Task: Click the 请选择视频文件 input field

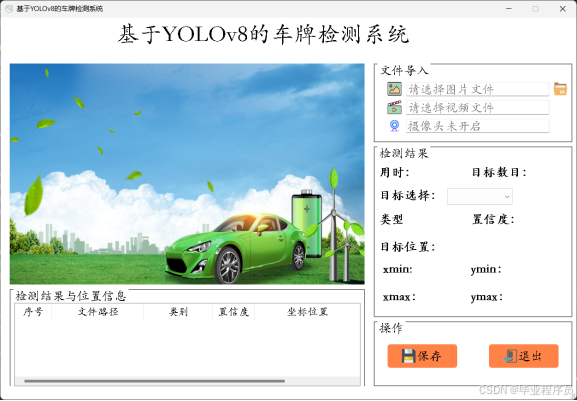Action: coord(478,108)
